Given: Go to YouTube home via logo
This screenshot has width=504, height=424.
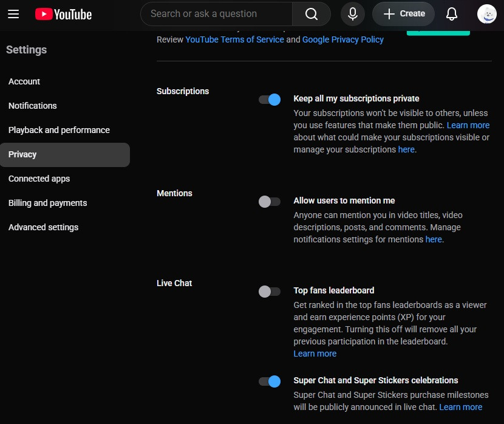Looking at the screenshot, I should (x=63, y=14).
